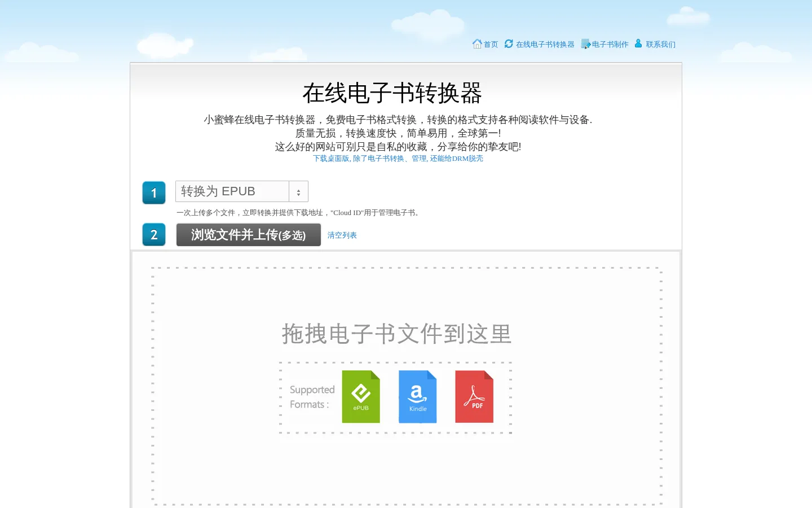This screenshot has height=508, width=812.
Task: Open the 下载桌面版 desktop version link
Action: pos(398,159)
